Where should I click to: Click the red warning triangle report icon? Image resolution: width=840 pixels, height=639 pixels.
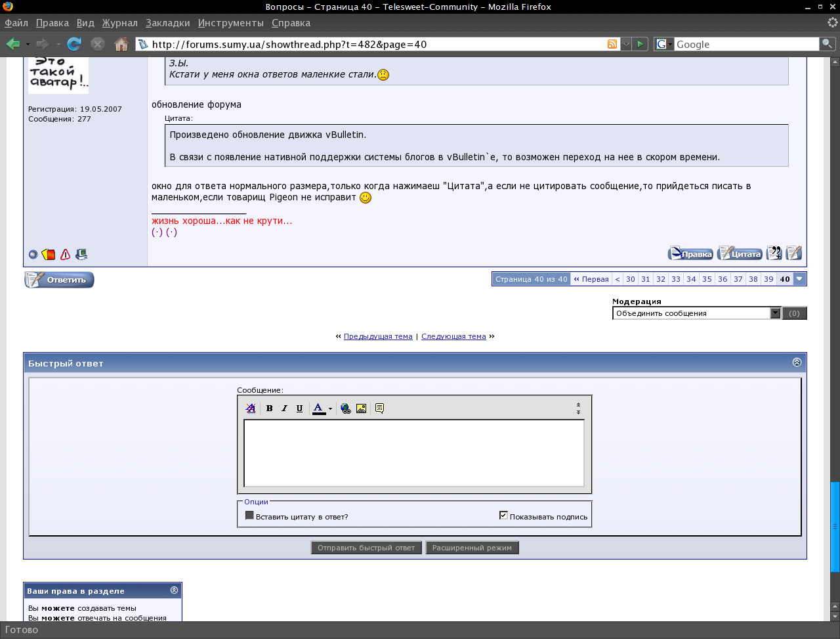65,254
